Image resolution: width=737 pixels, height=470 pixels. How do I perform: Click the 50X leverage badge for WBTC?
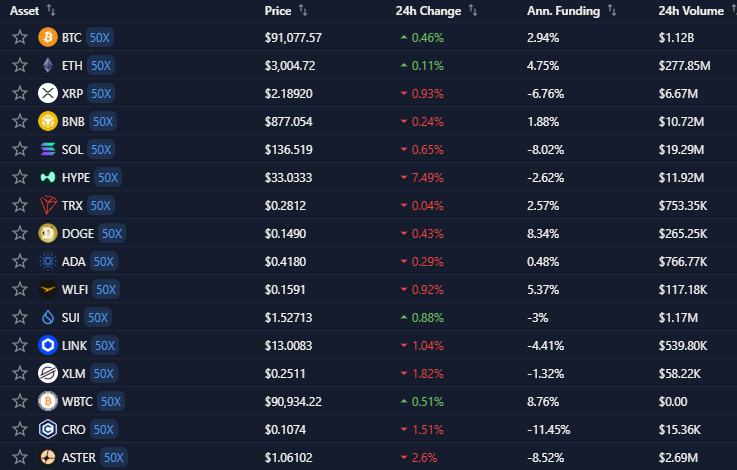pos(110,401)
